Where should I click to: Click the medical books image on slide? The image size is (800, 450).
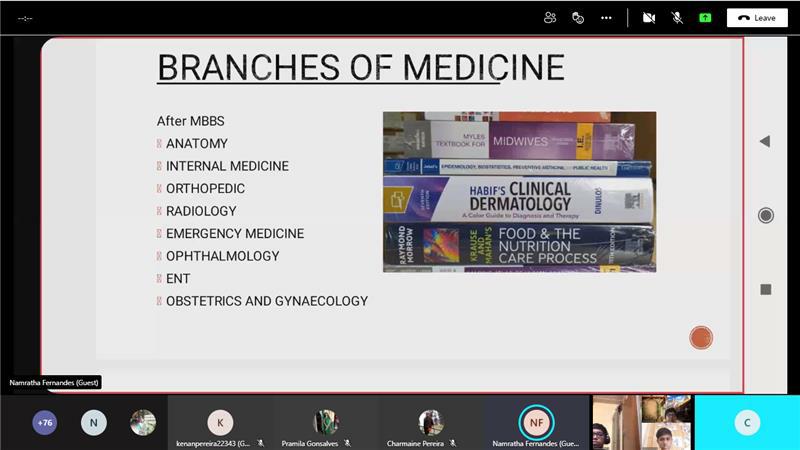tap(519, 191)
